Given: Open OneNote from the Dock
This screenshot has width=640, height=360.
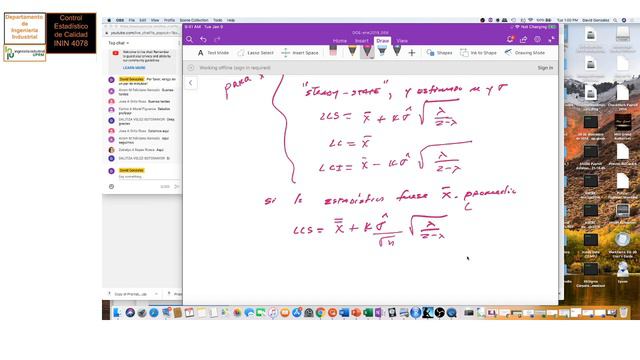Looking at the screenshot, I should 379,313.
